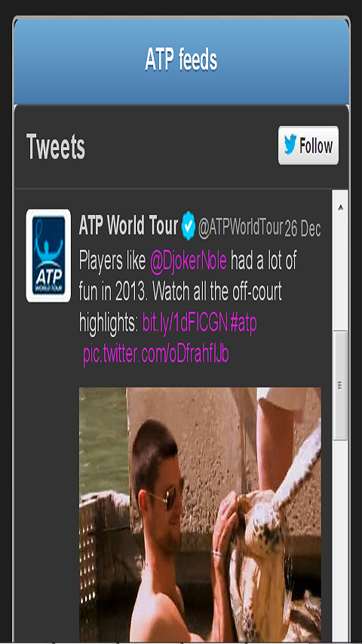Click the Twitter Follow button
362x644 pixels.
tap(308, 146)
